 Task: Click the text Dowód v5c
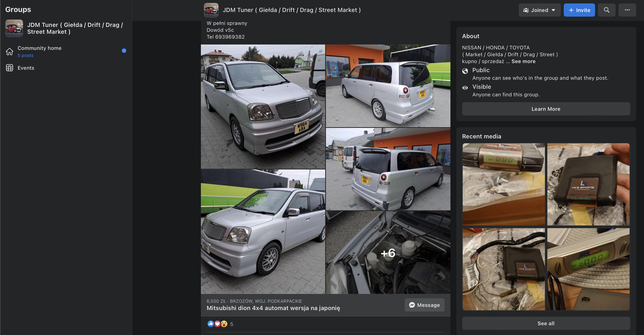click(x=220, y=30)
